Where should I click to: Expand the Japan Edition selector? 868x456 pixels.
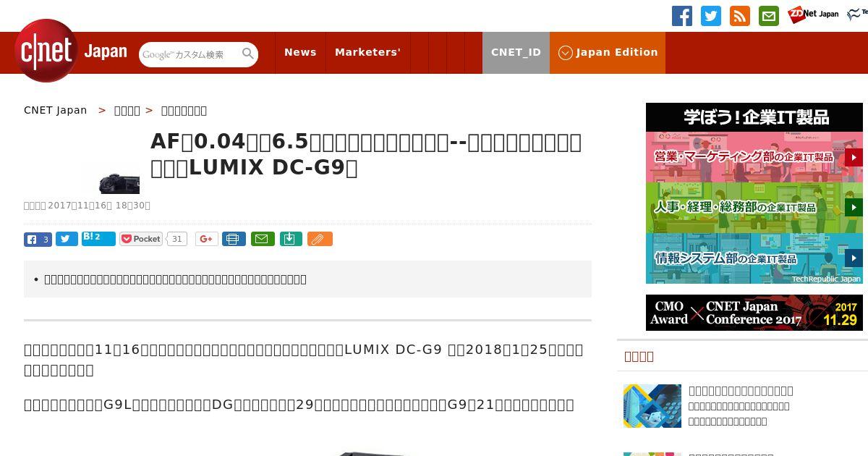(608, 52)
